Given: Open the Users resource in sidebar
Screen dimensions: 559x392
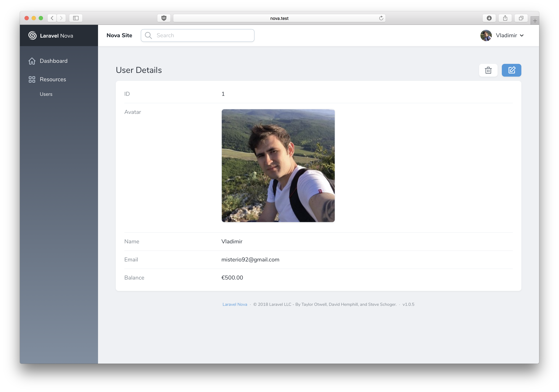Looking at the screenshot, I should pyautogui.click(x=46, y=94).
